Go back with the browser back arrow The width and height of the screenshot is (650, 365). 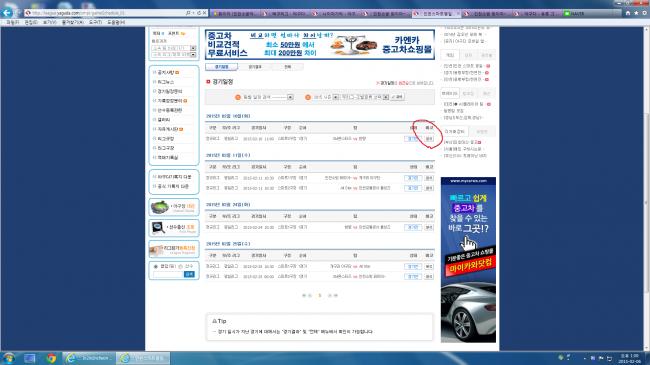tap(7, 13)
